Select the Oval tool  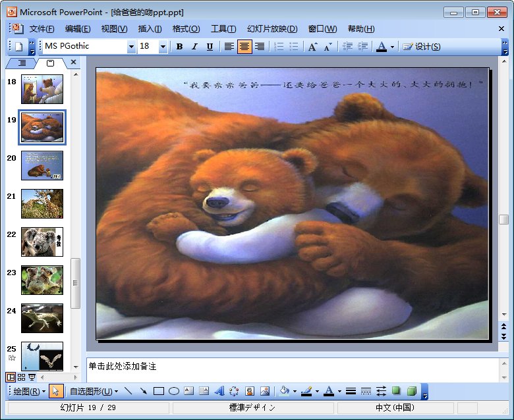[x=174, y=391]
